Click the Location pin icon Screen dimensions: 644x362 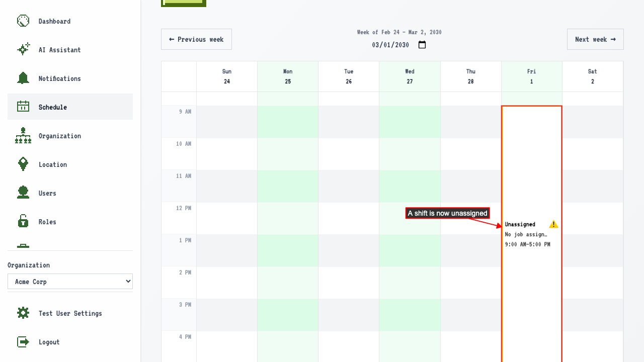23,164
